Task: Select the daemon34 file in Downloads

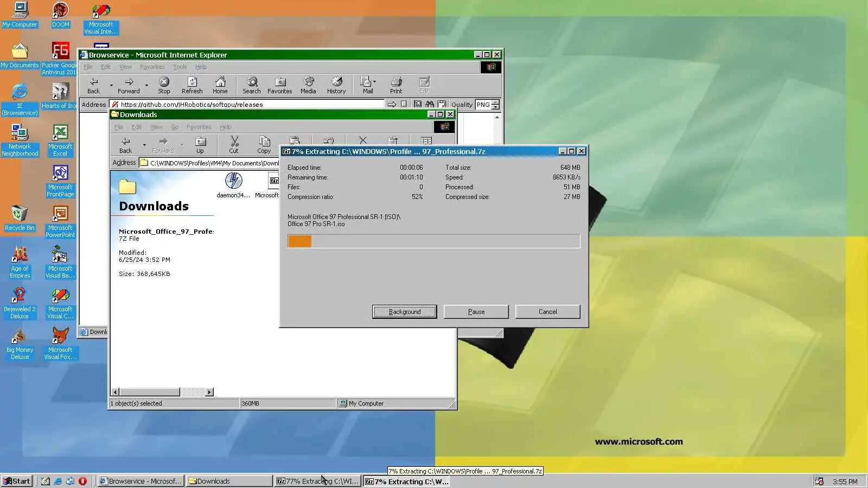Action: 233,185
